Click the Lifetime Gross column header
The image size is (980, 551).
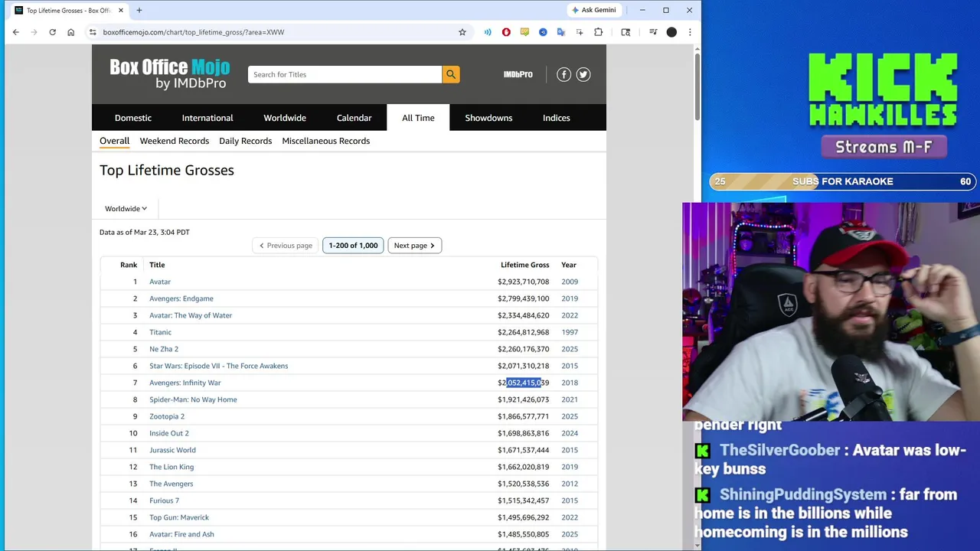coord(524,265)
